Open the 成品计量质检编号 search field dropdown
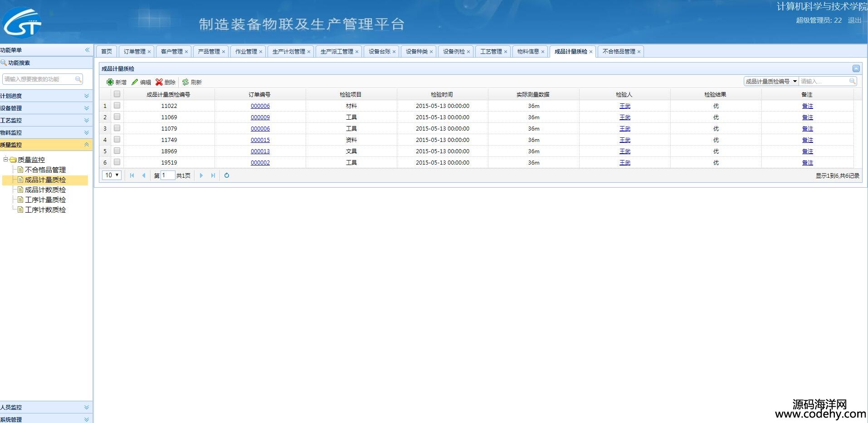The image size is (868, 423). click(x=795, y=81)
